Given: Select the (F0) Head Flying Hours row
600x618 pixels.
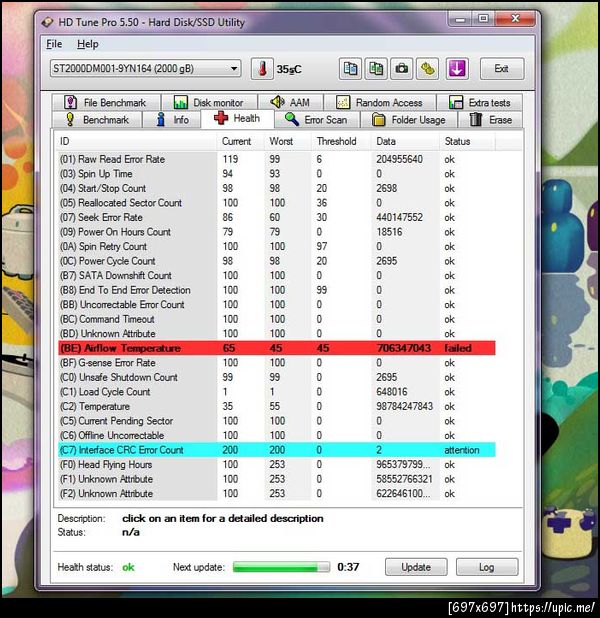Looking at the screenshot, I should coord(277,465).
